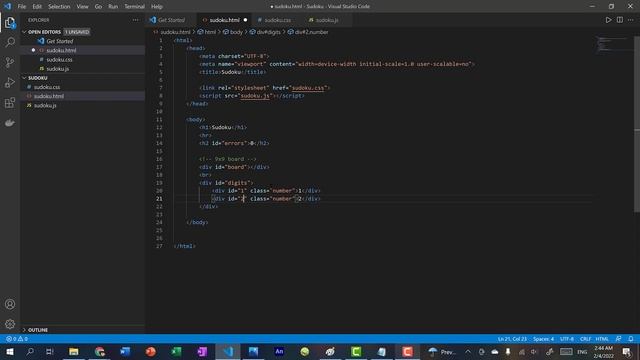Open Explorer Views and More Actions ellipsis
Image resolution: width=640 pixels, height=360 pixels.
[x=136, y=20]
